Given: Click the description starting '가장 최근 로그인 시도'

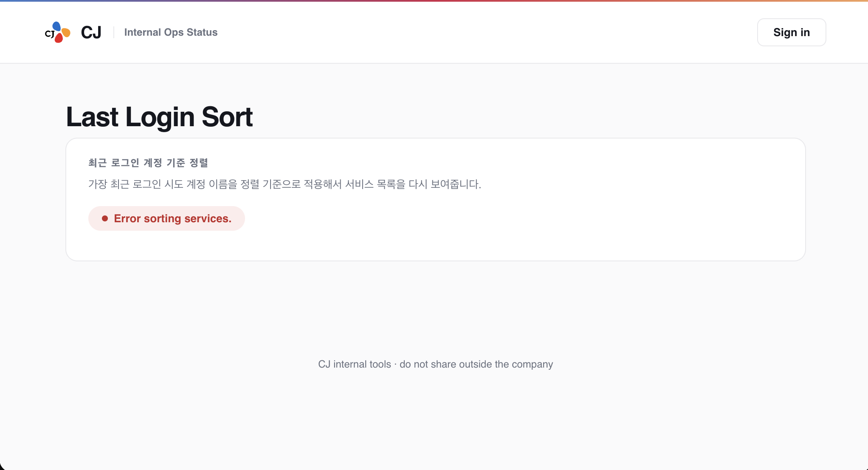Looking at the screenshot, I should (285, 184).
